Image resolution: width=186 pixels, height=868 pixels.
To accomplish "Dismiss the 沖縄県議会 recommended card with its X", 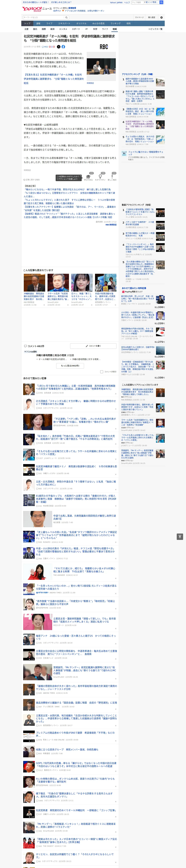I will [44, 305].
